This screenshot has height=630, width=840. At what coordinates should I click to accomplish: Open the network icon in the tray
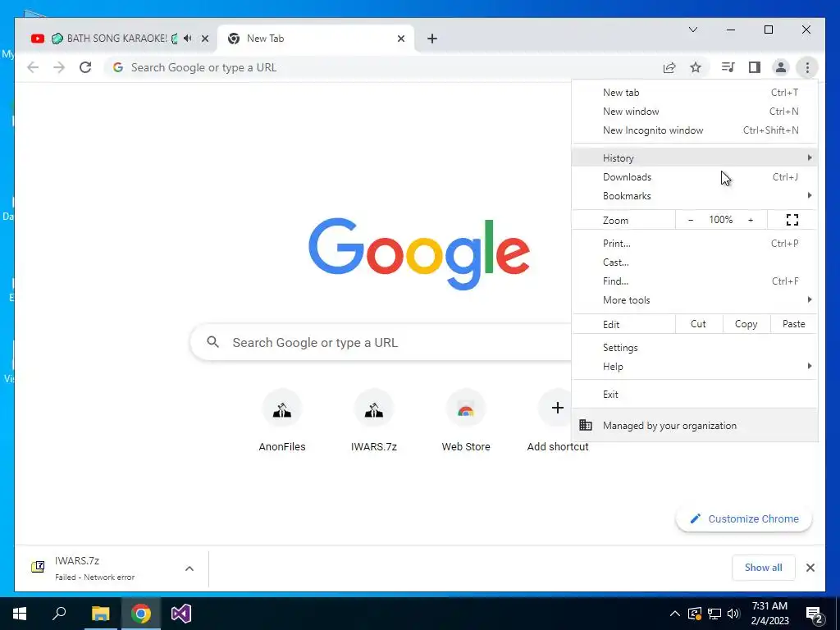[x=714, y=614]
